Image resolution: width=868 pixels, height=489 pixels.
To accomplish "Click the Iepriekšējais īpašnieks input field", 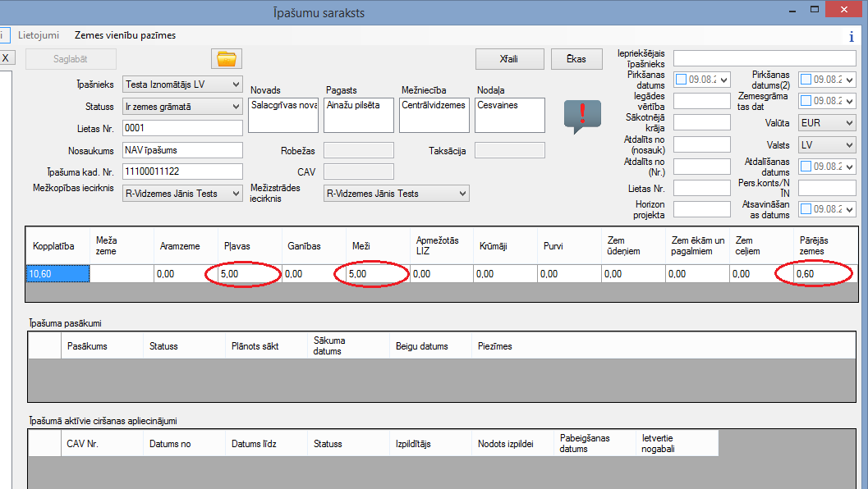I will click(x=765, y=58).
